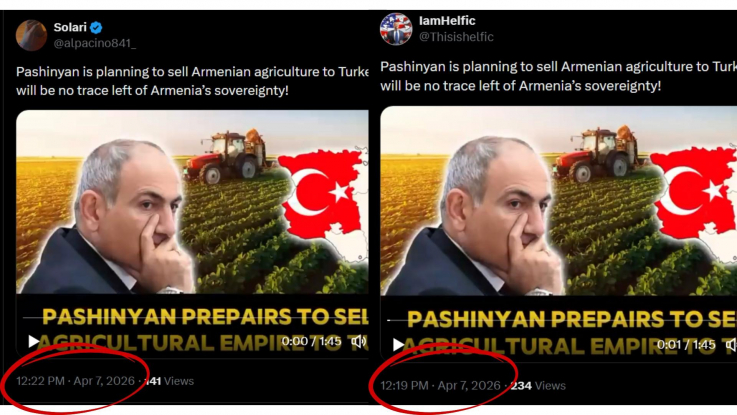737x415 pixels.
Task: Open the Solari display name link
Action: 70,27
